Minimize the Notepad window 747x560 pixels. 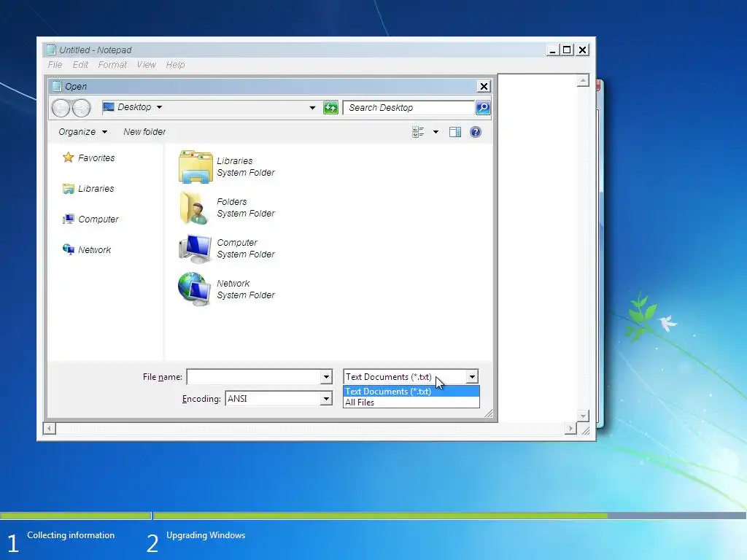click(x=553, y=50)
